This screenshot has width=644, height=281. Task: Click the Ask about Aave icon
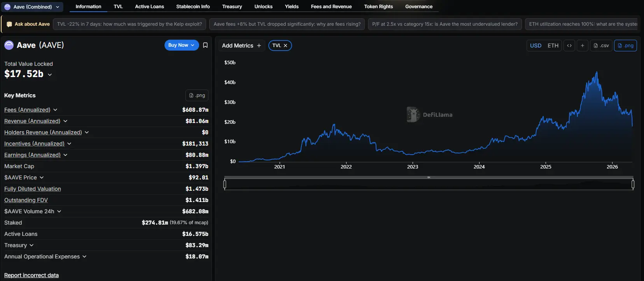click(x=9, y=24)
